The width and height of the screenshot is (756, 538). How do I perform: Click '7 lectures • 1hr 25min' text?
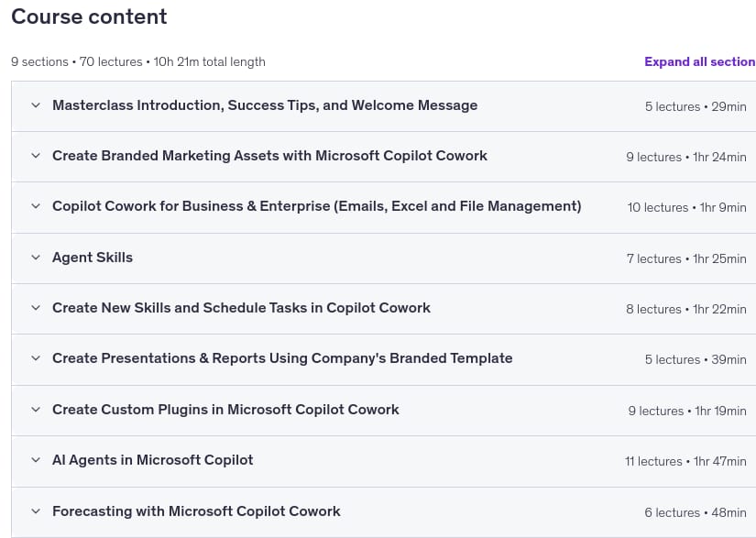686,258
